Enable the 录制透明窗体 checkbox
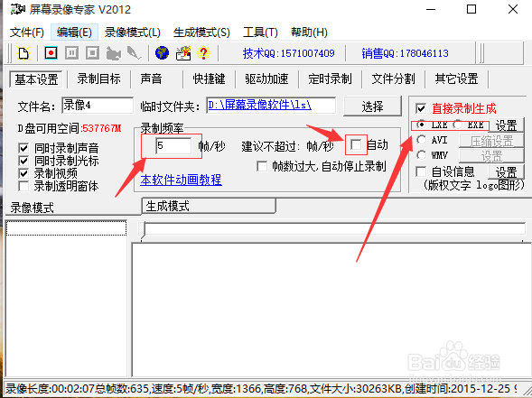532x398 pixels. coord(23,186)
